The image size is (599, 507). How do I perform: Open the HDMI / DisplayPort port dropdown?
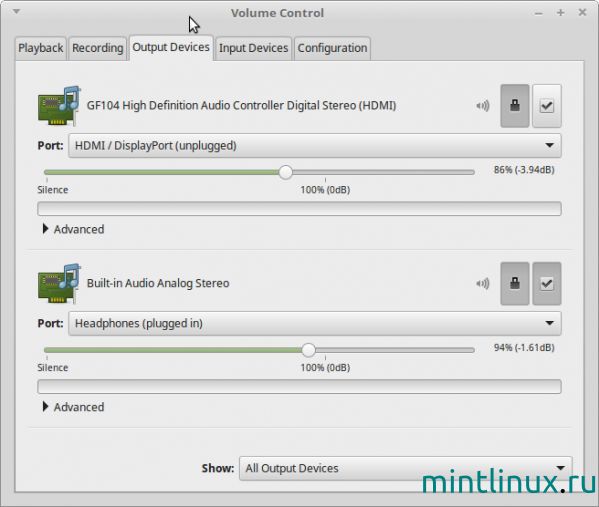315,146
